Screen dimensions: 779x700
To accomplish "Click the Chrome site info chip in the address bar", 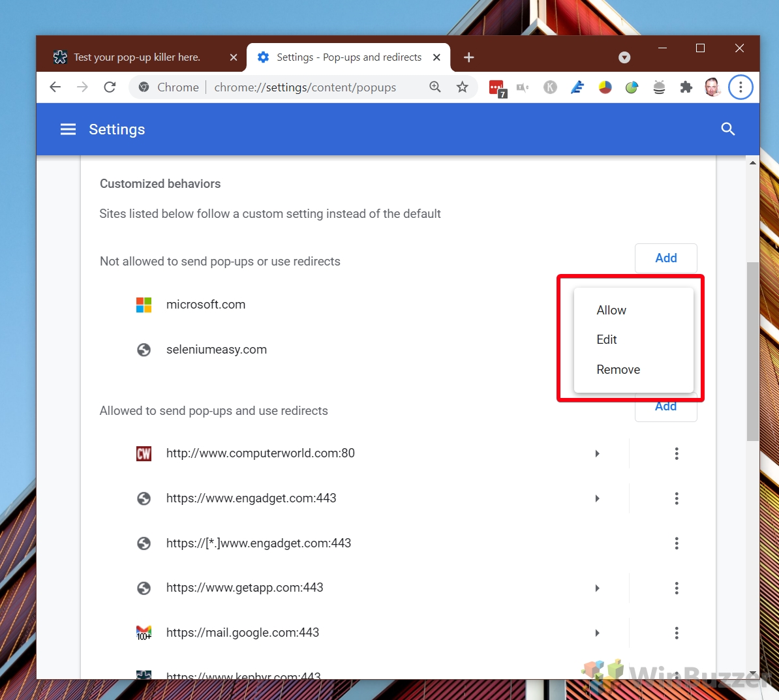I will (169, 87).
